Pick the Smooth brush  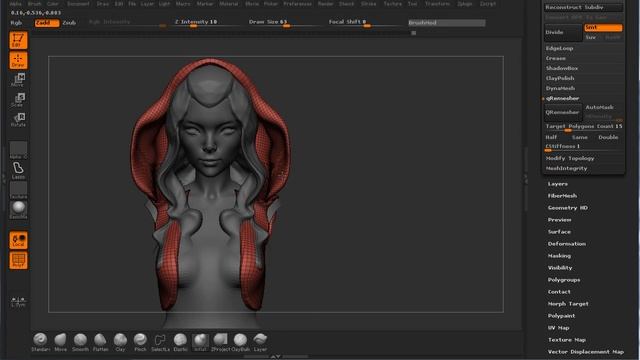[x=80, y=342]
